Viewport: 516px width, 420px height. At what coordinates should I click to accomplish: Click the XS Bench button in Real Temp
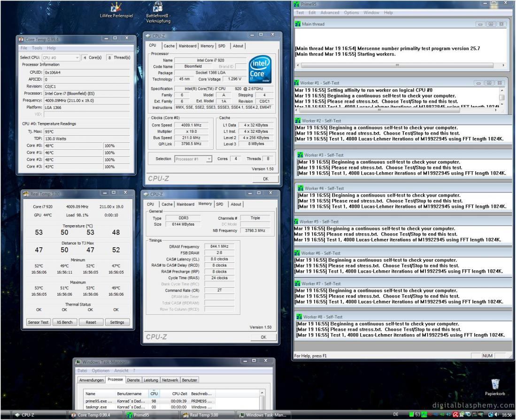point(64,322)
